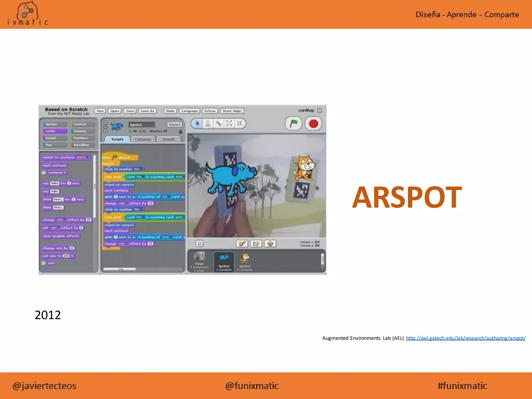Open costume dropdown in switch to costume block

[83, 157]
